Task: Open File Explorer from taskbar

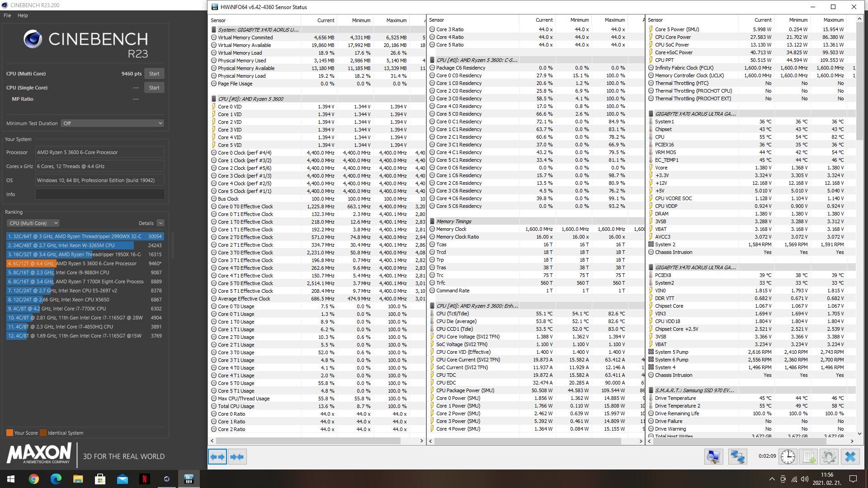Action: [78, 479]
